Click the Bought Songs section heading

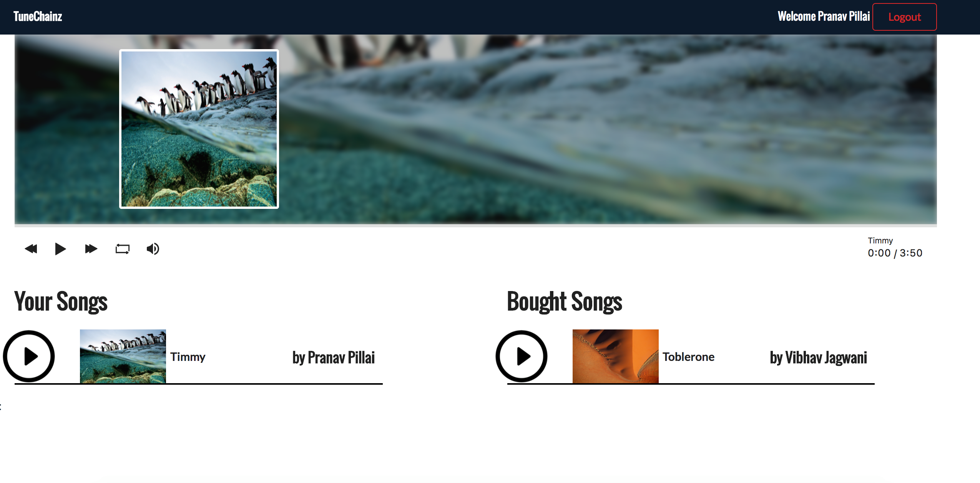click(x=565, y=302)
